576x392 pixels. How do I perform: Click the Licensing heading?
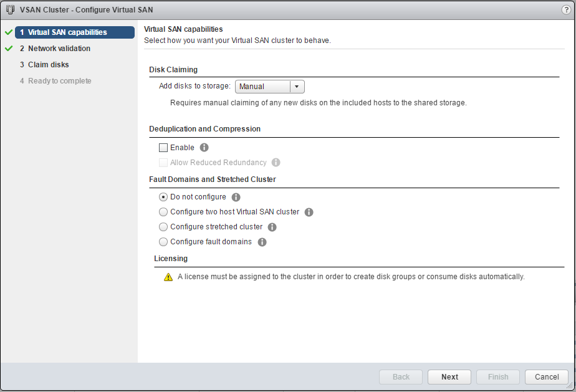click(171, 259)
